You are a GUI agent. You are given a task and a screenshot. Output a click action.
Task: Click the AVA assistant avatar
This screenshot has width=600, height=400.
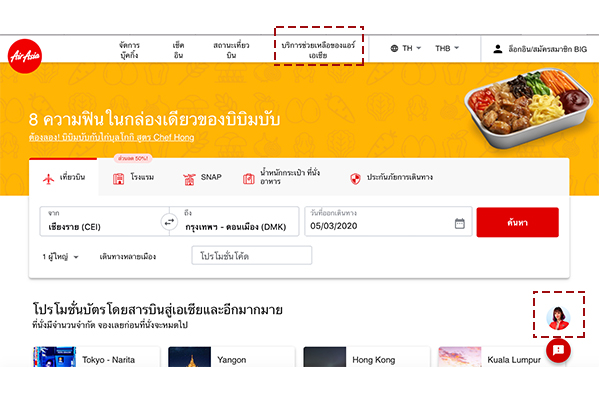pos(558,317)
